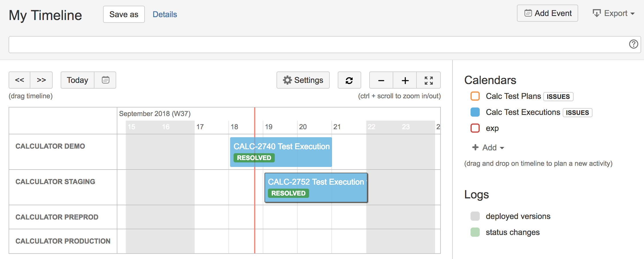
Task: Zoom out with the minus icon
Action: (x=381, y=80)
